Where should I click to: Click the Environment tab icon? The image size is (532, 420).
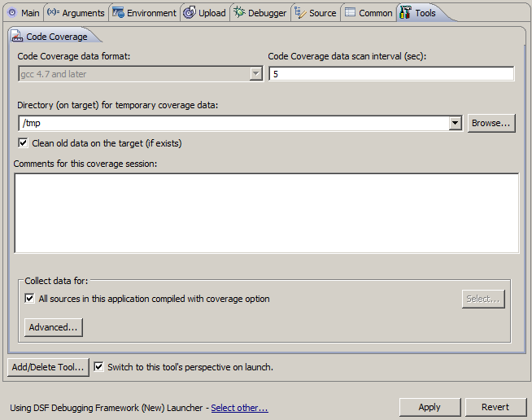coord(118,13)
